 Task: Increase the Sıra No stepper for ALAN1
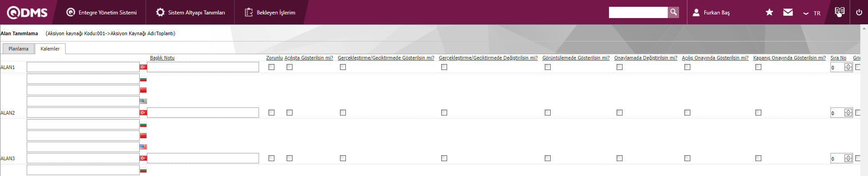[848, 65]
